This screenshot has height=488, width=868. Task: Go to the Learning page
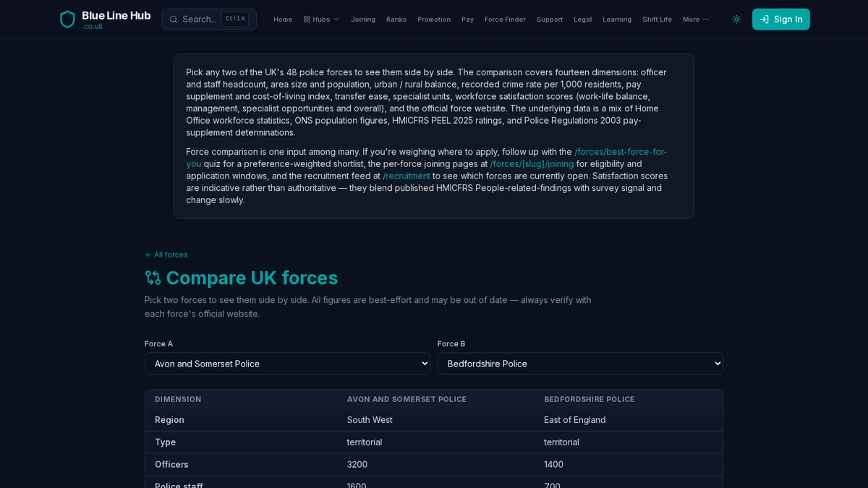617,20
